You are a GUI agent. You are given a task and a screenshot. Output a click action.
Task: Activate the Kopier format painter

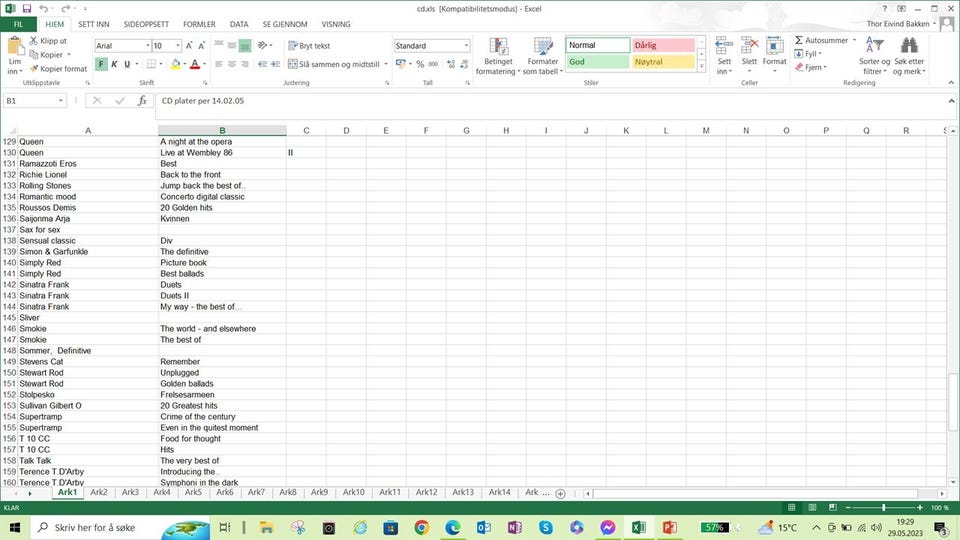point(58,69)
